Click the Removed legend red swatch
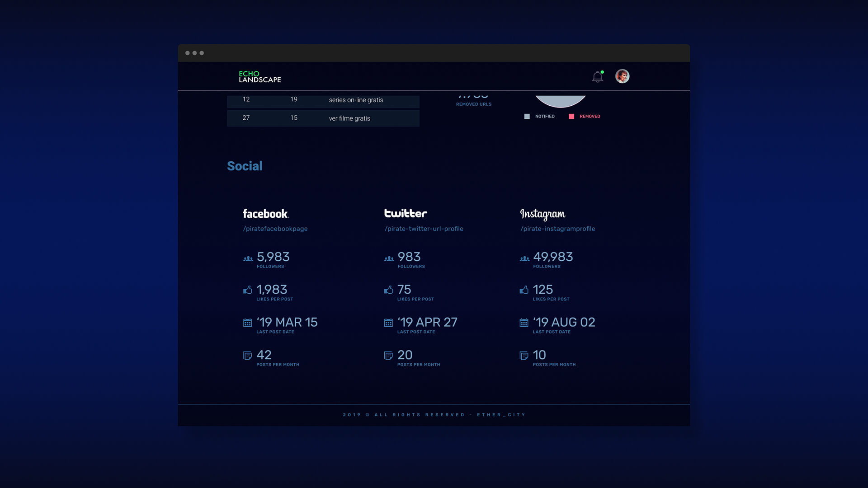 (x=571, y=117)
